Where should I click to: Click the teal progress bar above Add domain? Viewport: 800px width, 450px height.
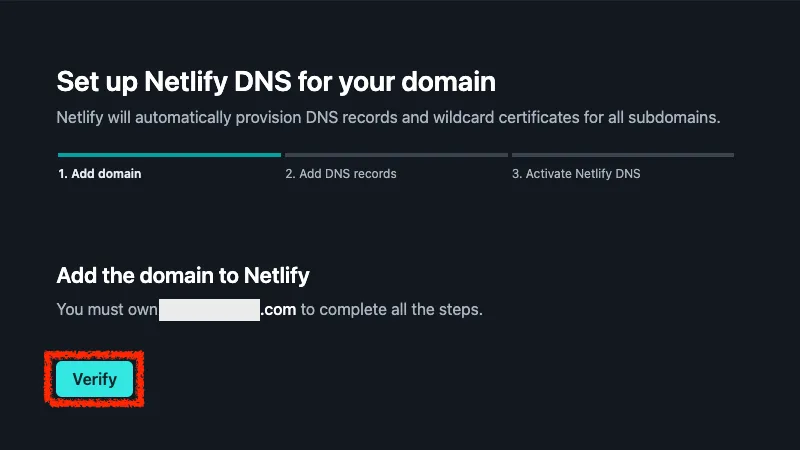[x=169, y=155]
